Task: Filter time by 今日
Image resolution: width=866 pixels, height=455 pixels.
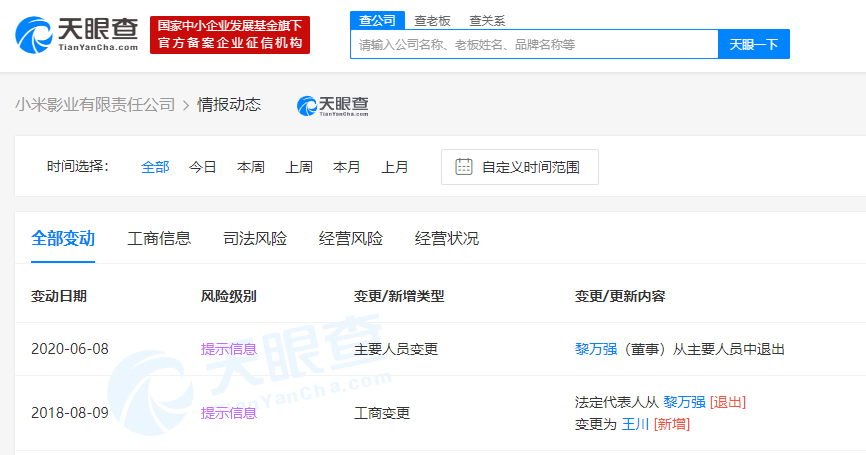Action: (x=203, y=167)
